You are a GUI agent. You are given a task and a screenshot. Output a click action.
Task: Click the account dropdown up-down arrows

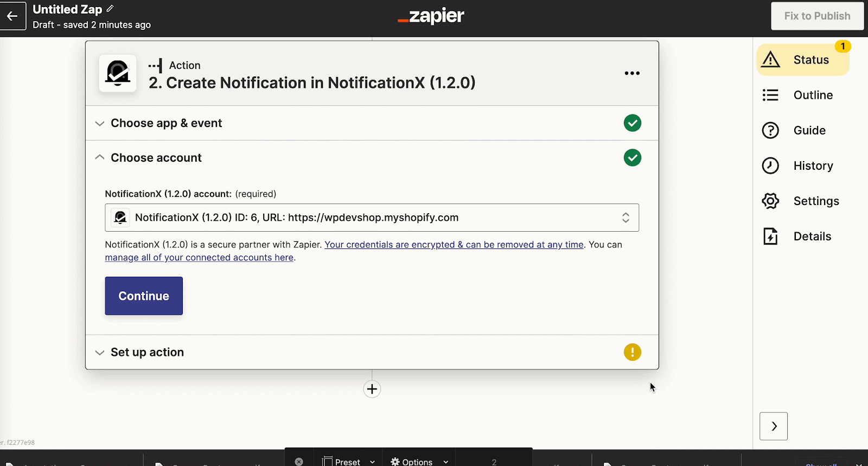[626, 218]
